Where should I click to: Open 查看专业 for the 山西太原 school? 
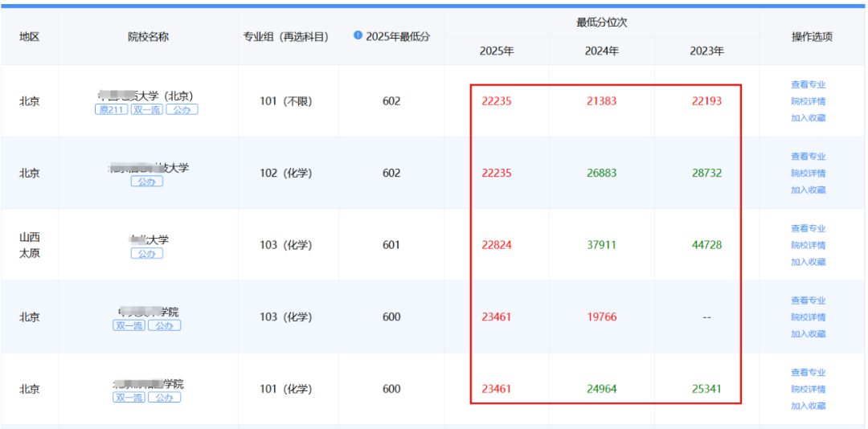809,229
